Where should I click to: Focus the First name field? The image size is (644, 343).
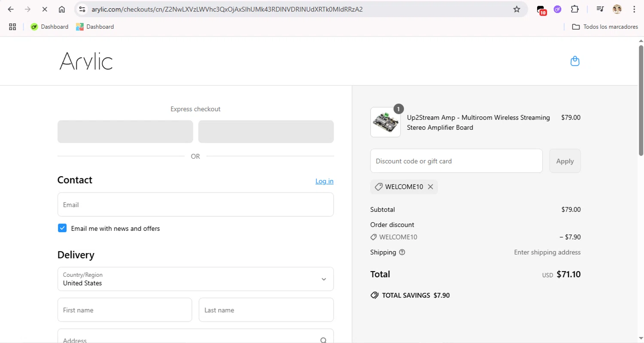[x=125, y=310]
